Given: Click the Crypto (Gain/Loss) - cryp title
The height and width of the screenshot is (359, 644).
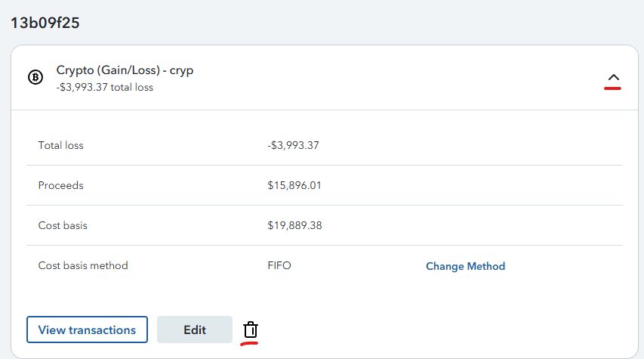Looking at the screenshot, I should (x=125, y=70).
